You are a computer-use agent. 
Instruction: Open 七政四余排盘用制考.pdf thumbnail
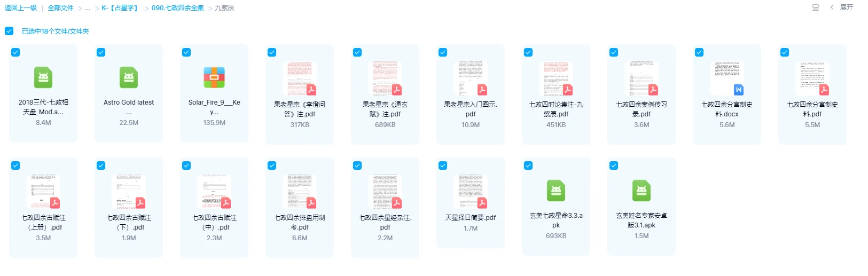coord(300,192)
